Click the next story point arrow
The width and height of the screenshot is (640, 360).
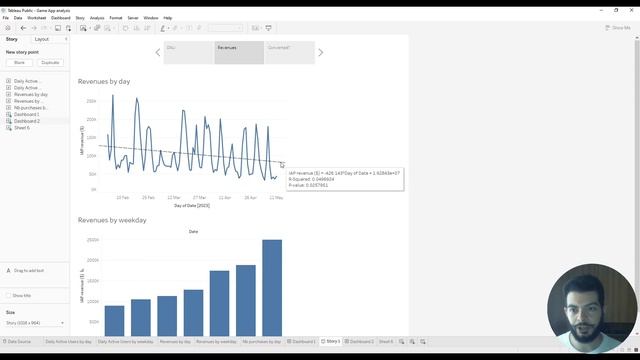(320, 52)
